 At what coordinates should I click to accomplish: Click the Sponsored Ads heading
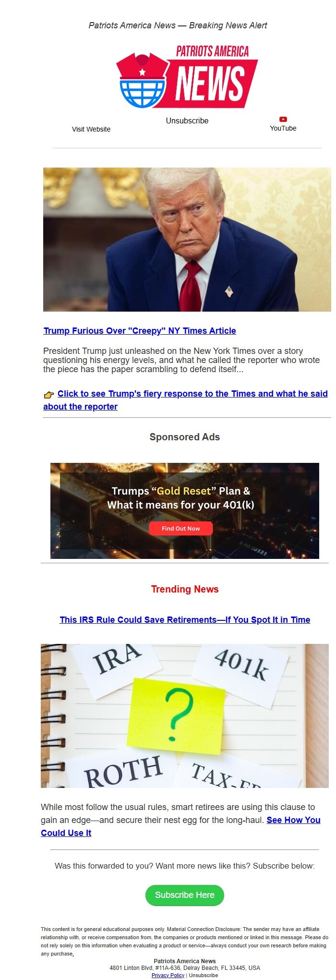coord(185,437)
